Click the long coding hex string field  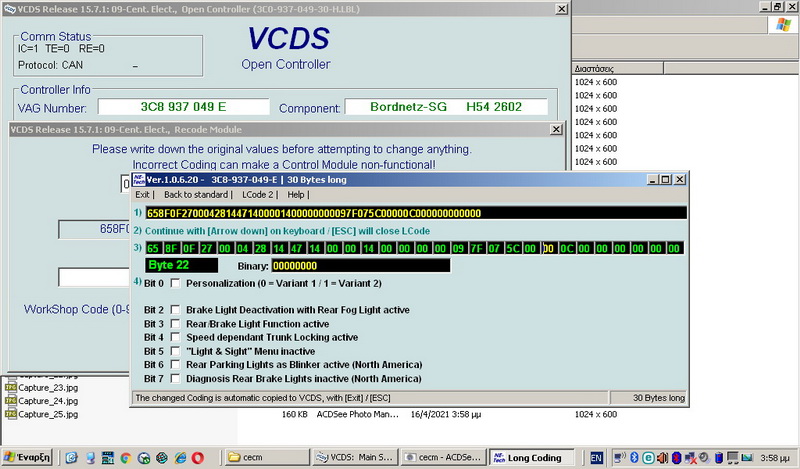tap(416, 213)
